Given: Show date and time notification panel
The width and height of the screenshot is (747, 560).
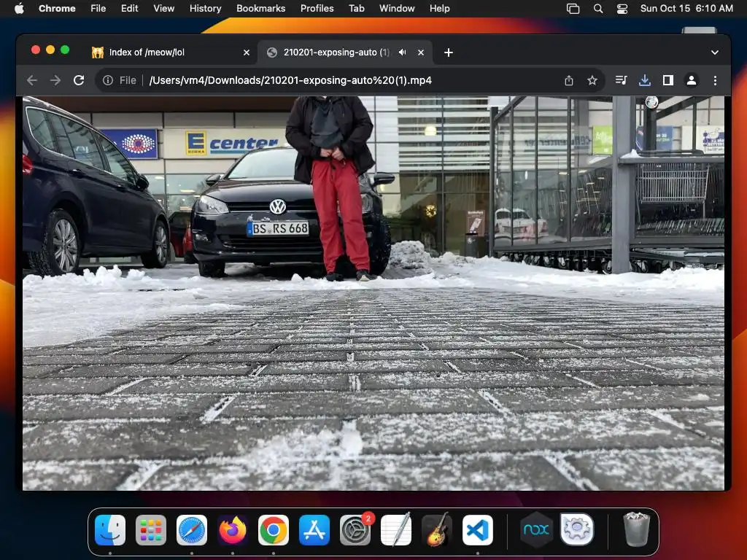Looking at the screenshot, I should tap(686, 8).
